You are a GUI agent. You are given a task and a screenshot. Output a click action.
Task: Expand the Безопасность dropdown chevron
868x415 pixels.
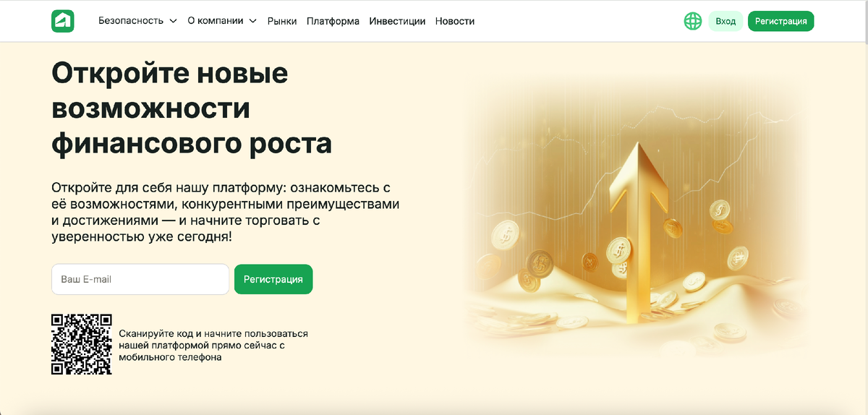[x=173, y=21]
